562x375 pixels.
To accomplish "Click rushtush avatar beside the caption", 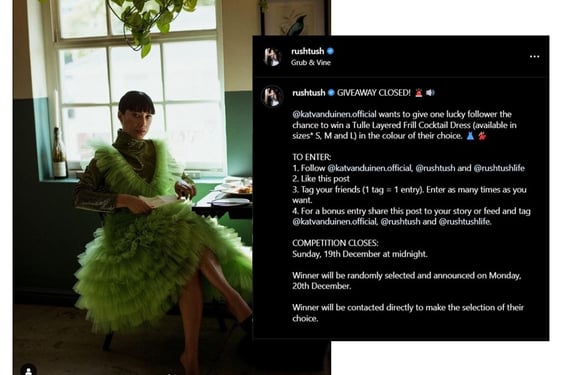I will [272, 96].
